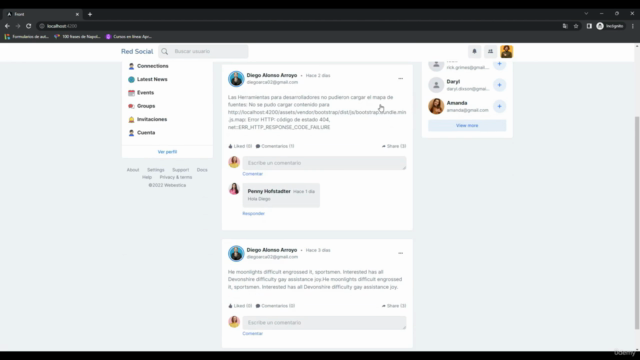
Task: Like the post from Hace 3 días
Action: tap(240, 306)
